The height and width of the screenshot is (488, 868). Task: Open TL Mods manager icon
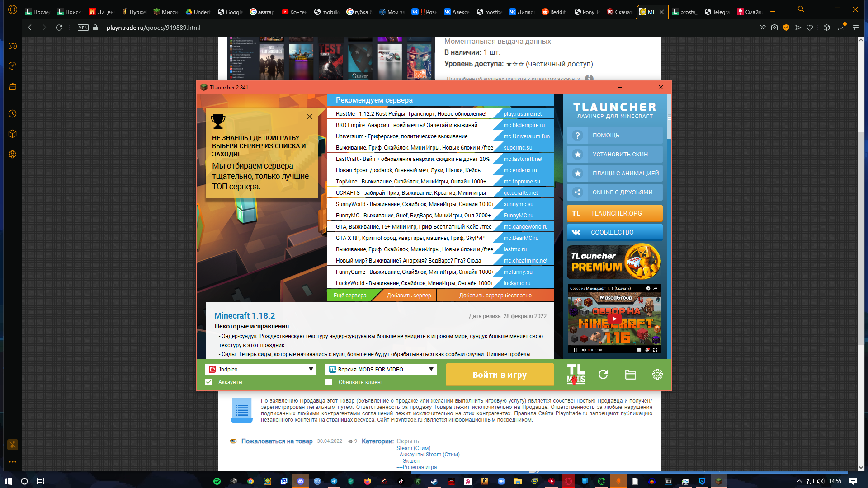coord(576,375)
